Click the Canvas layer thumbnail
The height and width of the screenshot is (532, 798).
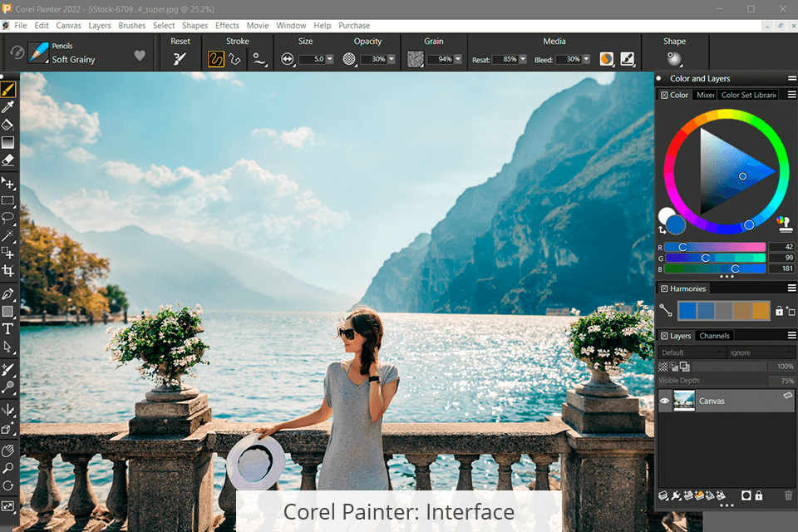tap(684, 401)
